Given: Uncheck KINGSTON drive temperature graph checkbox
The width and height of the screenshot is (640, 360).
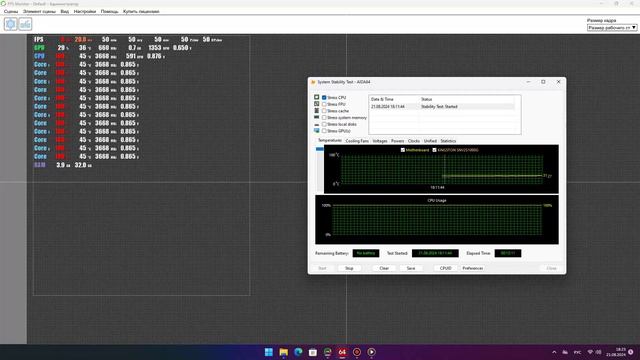Looking at the screenshot, I should [434, 150].
